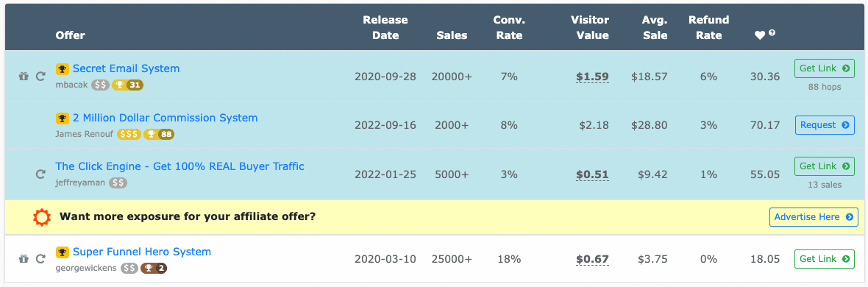Image resolution: width=868 pixels, height=287 pixels.
Task: Click the heart column header icon
Action: click(x=760, y=35)
